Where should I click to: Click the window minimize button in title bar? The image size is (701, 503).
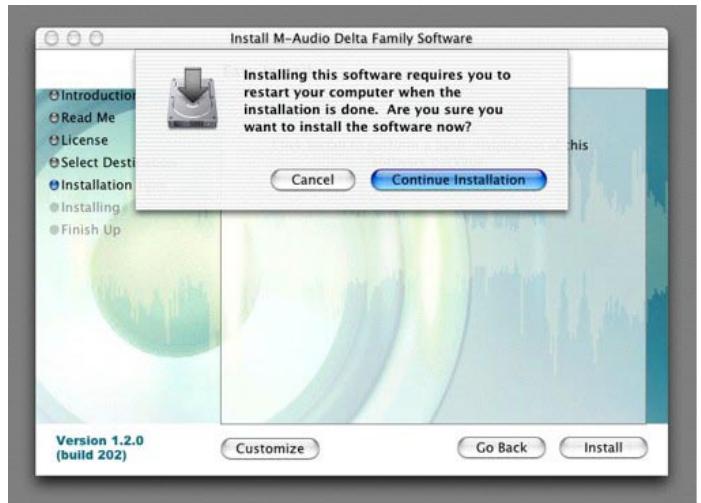click(x=74, y=38)
